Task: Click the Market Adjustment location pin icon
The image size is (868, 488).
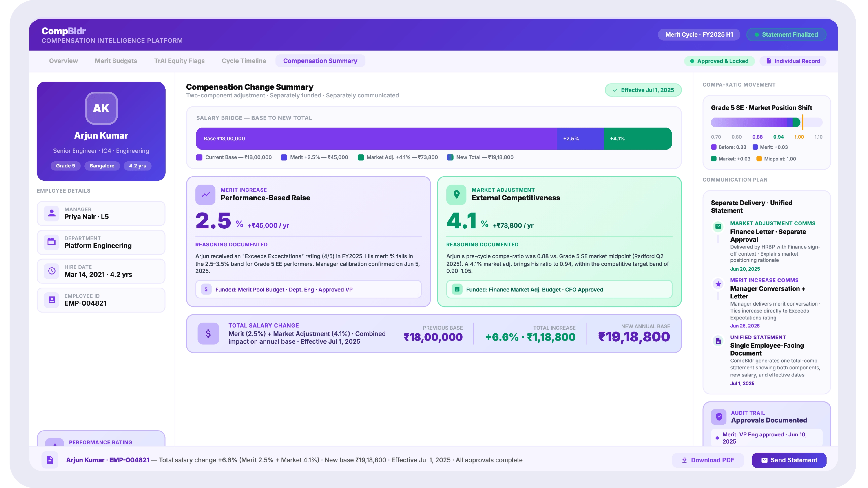Action: 456,194
